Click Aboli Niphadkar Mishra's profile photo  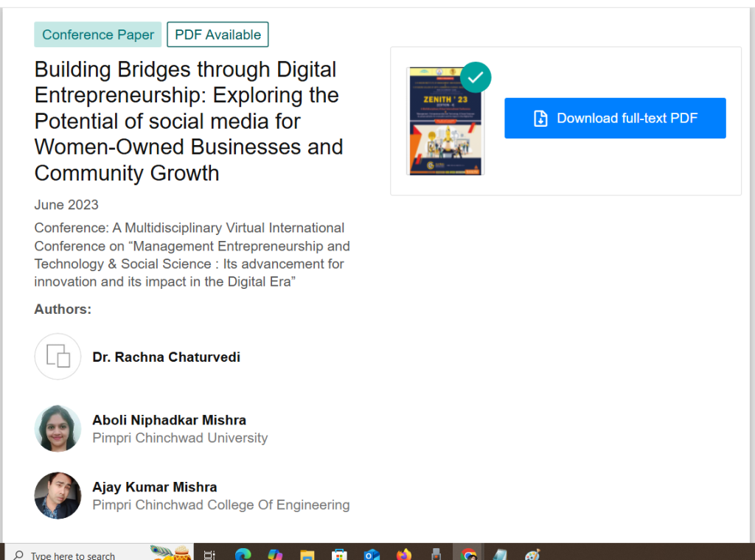tap(58, 428)
